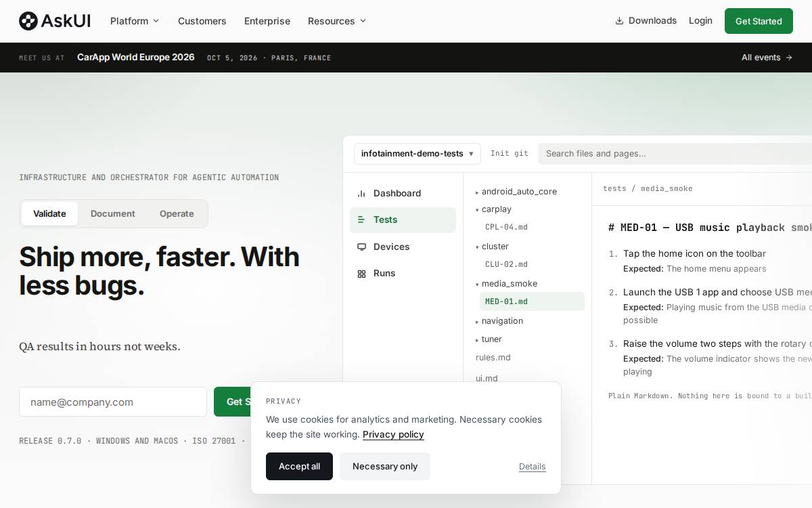Open cookie Details link
Screen dimensions: 812x508
coord(533,467)
